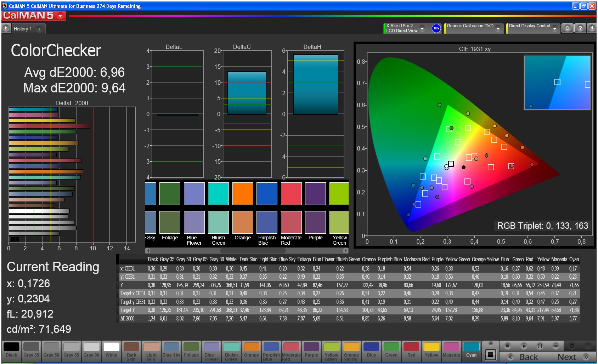The image size is (598, 364).
Task: Stop the measurement with stop button
Action: click(508, 346)
